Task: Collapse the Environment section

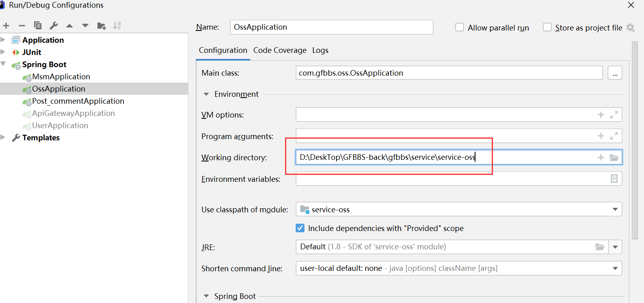Action: [206, 94]
